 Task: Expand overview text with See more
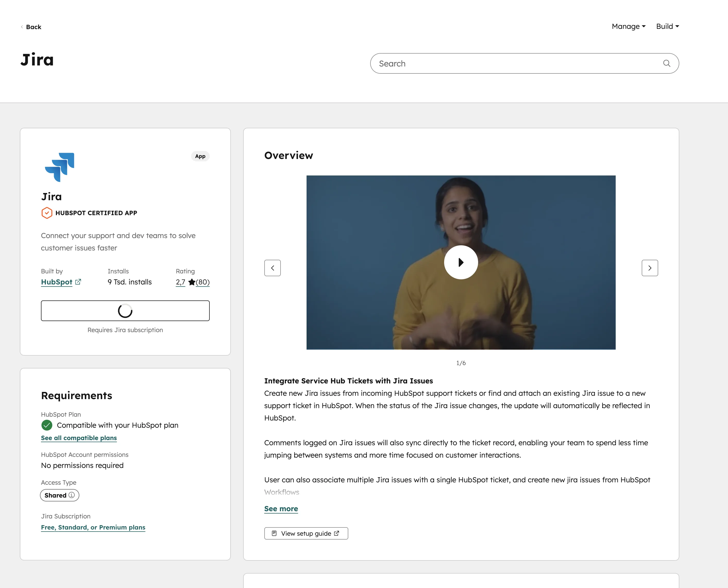(281, 508)
